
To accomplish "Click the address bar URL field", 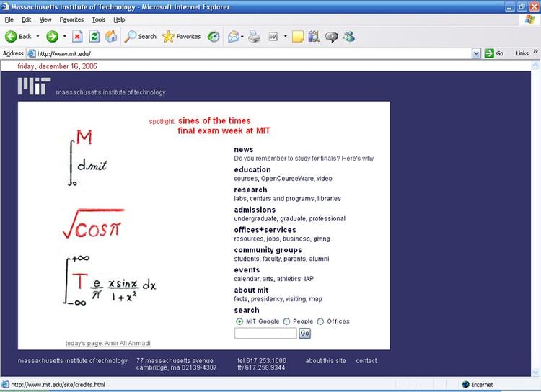I will (254, 53).
